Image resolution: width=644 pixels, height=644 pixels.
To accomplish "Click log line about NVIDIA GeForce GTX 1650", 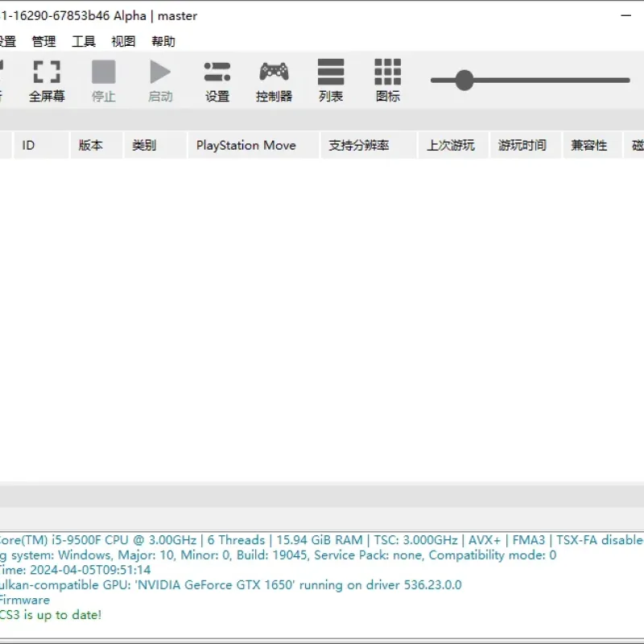I will (x=231, y=585).
